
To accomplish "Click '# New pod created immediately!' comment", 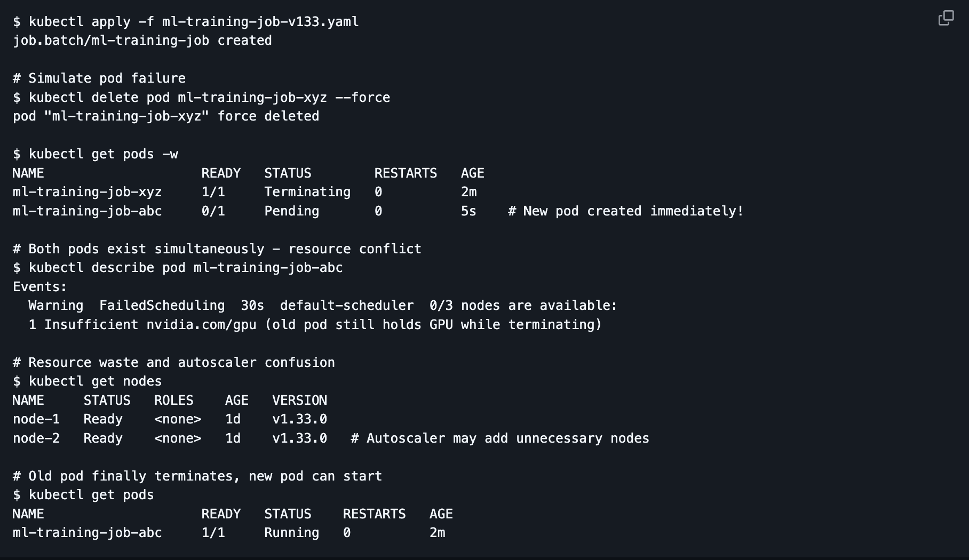I will click(625, 211).
